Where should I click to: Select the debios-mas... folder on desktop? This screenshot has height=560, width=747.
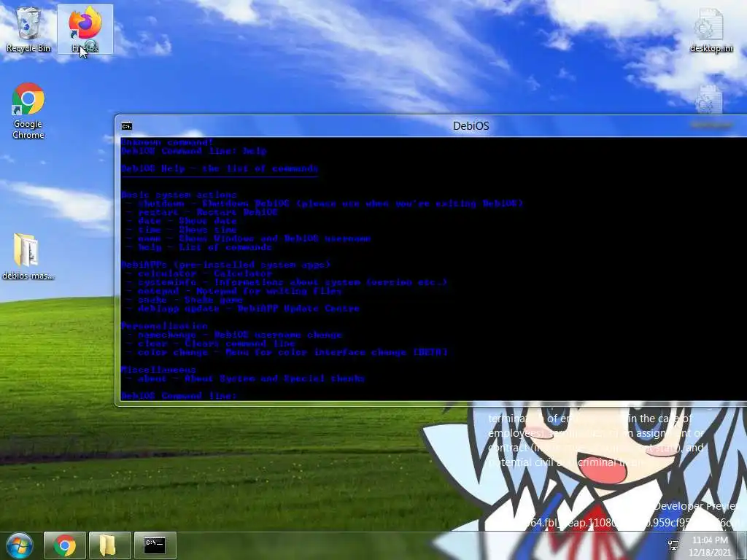(28, 256)
